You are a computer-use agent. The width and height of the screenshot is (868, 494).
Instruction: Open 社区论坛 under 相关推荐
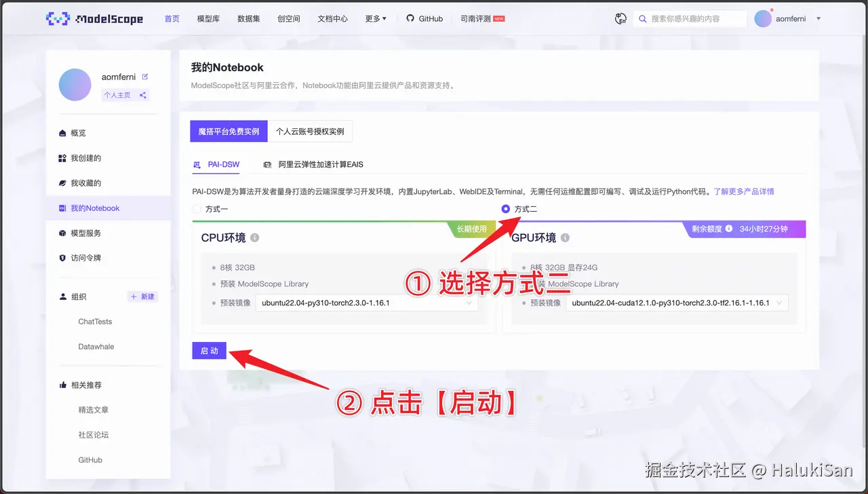94,435
